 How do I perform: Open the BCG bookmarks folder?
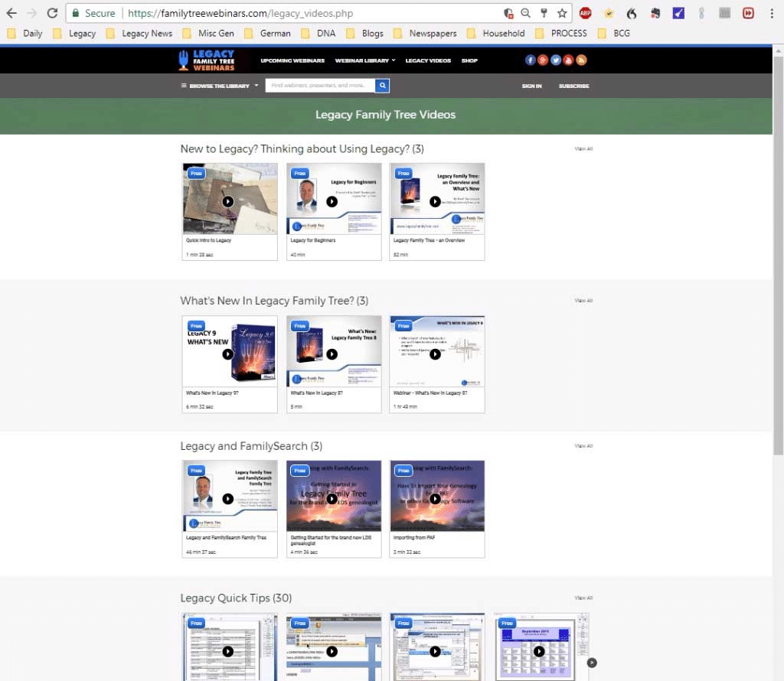click(615, 34)
